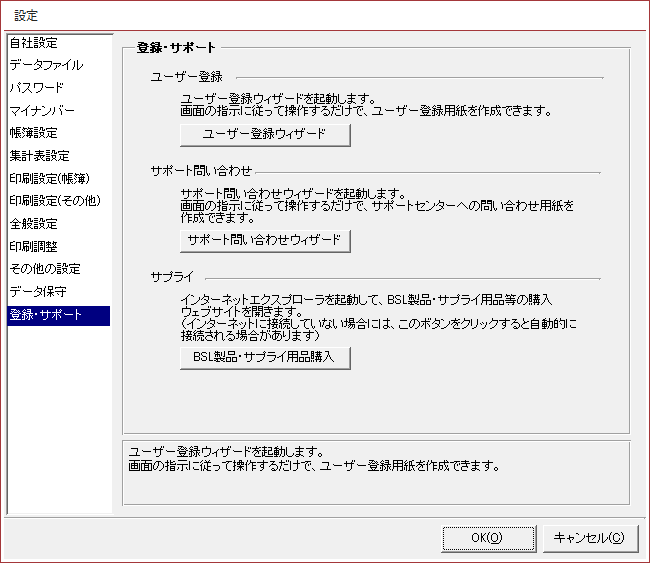Screen dimensions: 650x563
Task: Click the highlighted 登録・サポート item
Action: coord(58,315)
